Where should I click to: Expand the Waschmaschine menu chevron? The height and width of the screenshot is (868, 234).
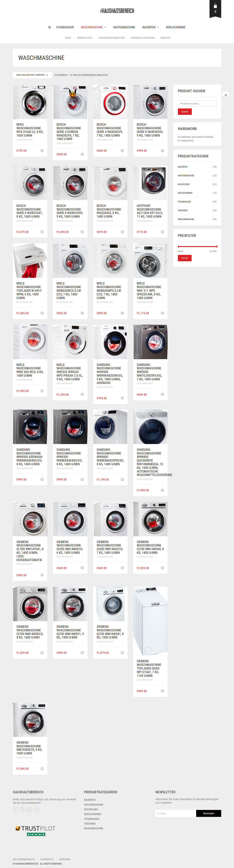pos(105,27)
